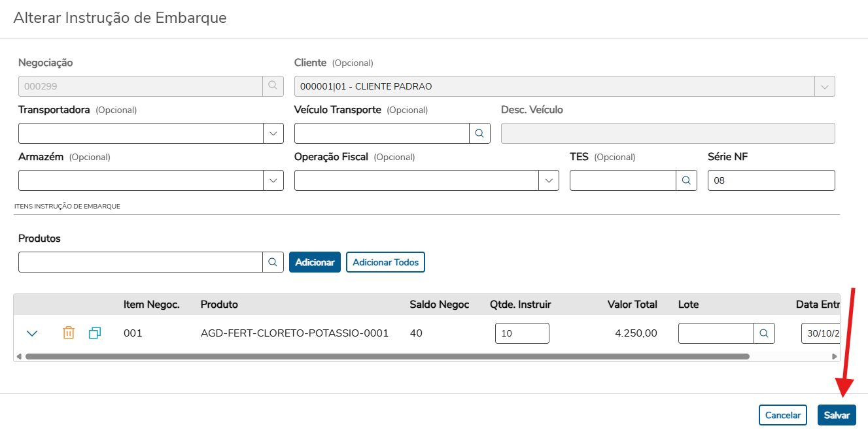Click into the Produtos search text field
The height and width of the screenshot is (432, 868).
point(141,262)
